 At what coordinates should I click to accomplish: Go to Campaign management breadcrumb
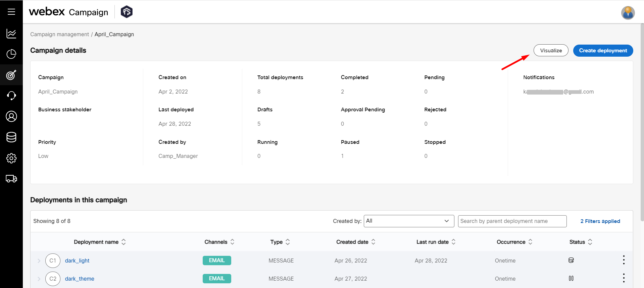coord(59,34)
